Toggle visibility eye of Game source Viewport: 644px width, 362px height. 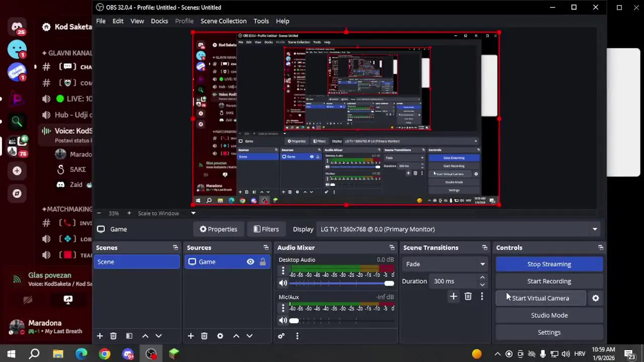tap(250, 262)
